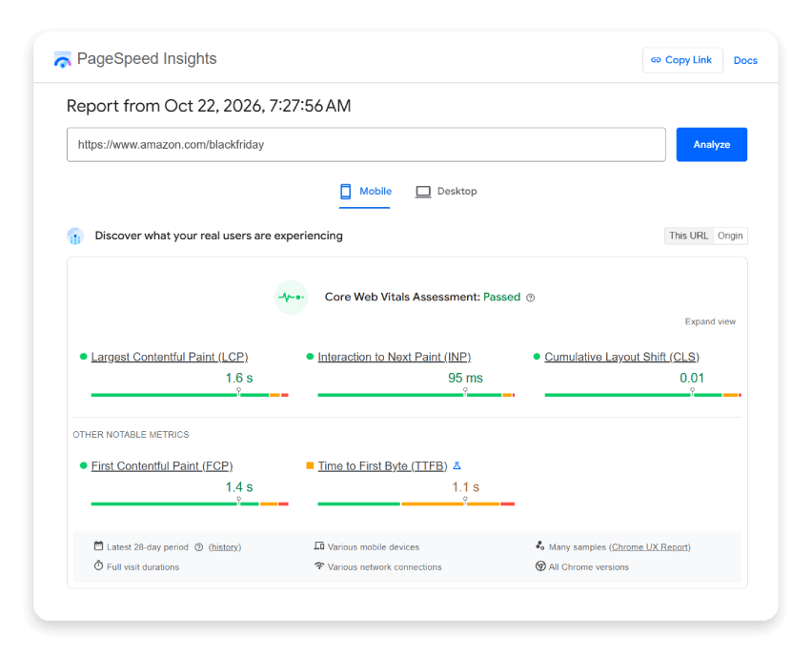
Task: Click the TTFB value 1.1 s
Action: [465, 487]
